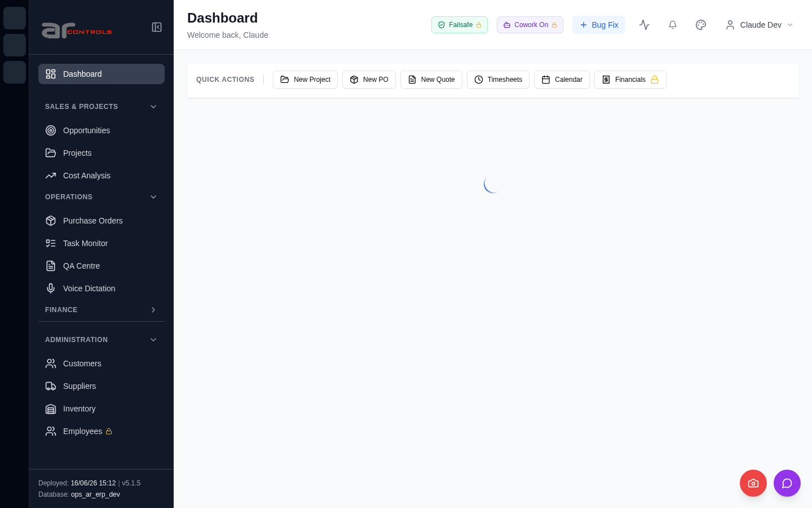Collapse the sidebar with the panel icon
The width and height of the screenshot is (812, 508).
[x=157, y=27]
